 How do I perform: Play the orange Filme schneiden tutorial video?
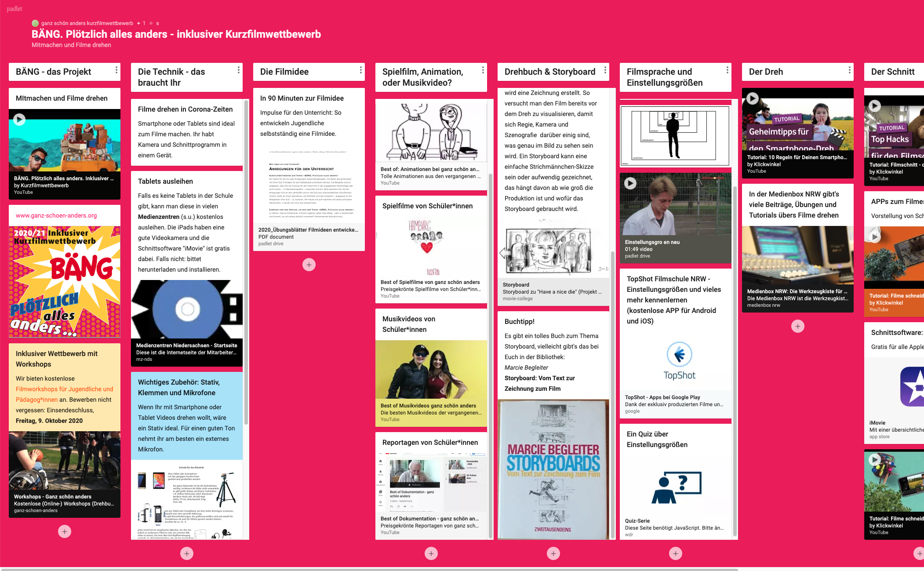[875, 237]
